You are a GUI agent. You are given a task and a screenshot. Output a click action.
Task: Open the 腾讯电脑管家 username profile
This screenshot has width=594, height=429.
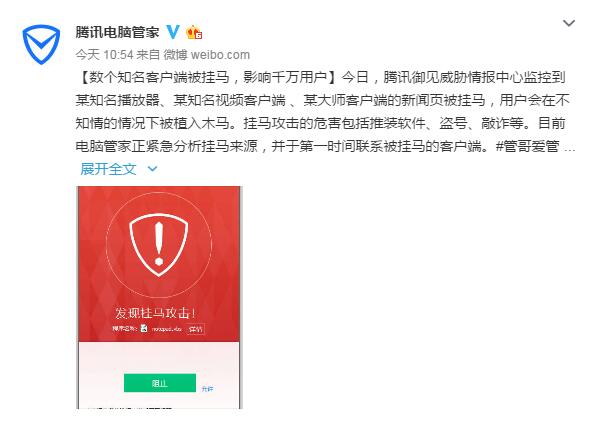click(117, 32)
